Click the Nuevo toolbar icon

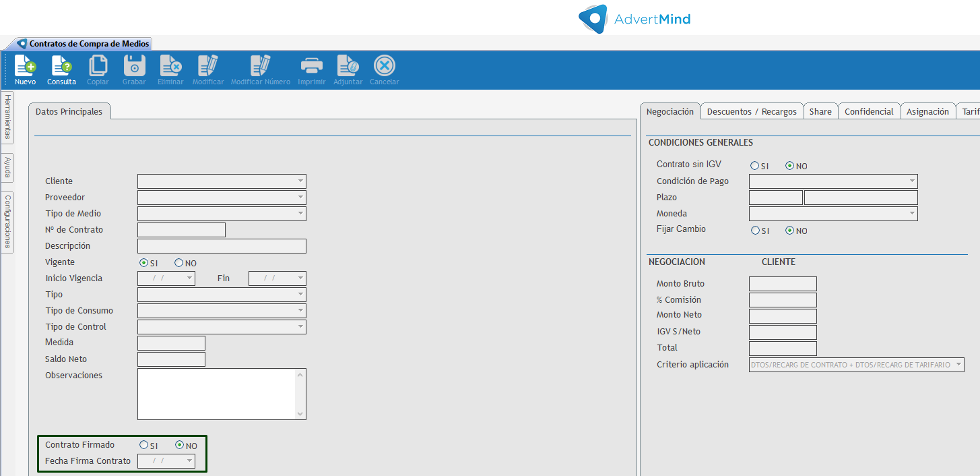coord(25,65)
